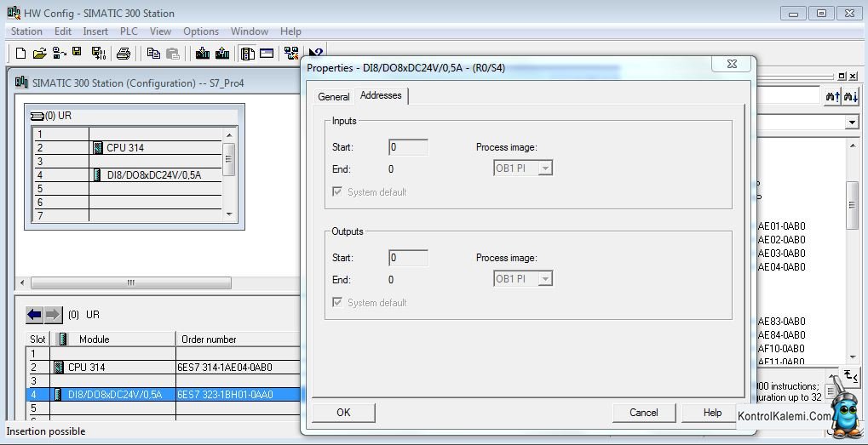The width and height of the screenshot is (868, 445).
Task: Save the configuration with floppy disk icon
Action: (77, 53)
